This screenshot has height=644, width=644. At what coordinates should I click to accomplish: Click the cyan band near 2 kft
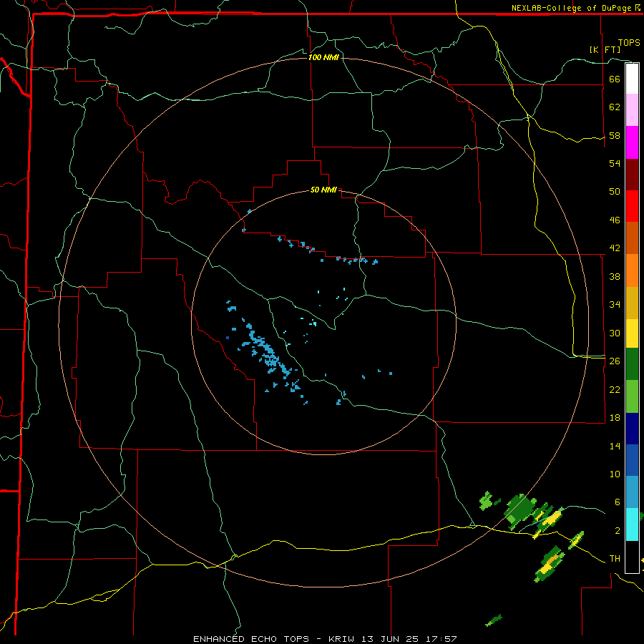tap(632, 525)
